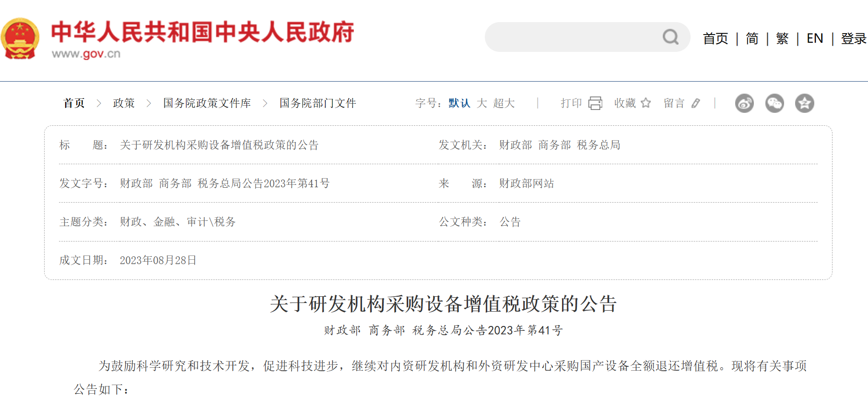Click the 主题分类 field label
868x399 pixels.
click(x=83, y=222)
